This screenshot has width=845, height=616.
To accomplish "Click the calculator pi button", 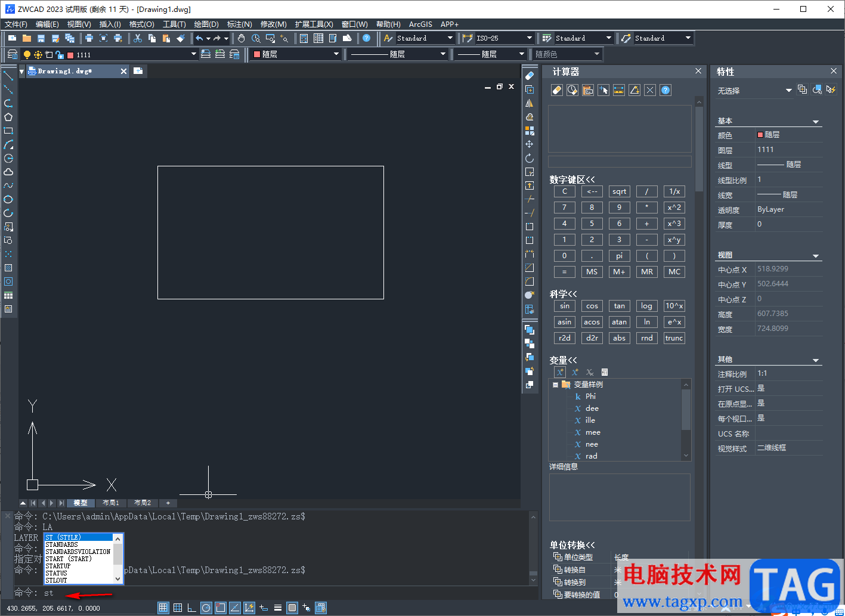I will 620,256.
